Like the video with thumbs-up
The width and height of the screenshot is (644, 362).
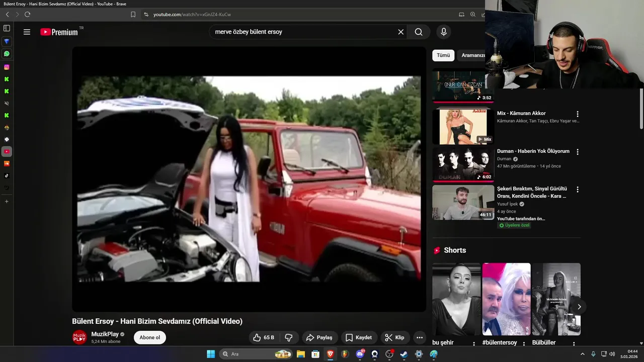(x=264, y=337)
